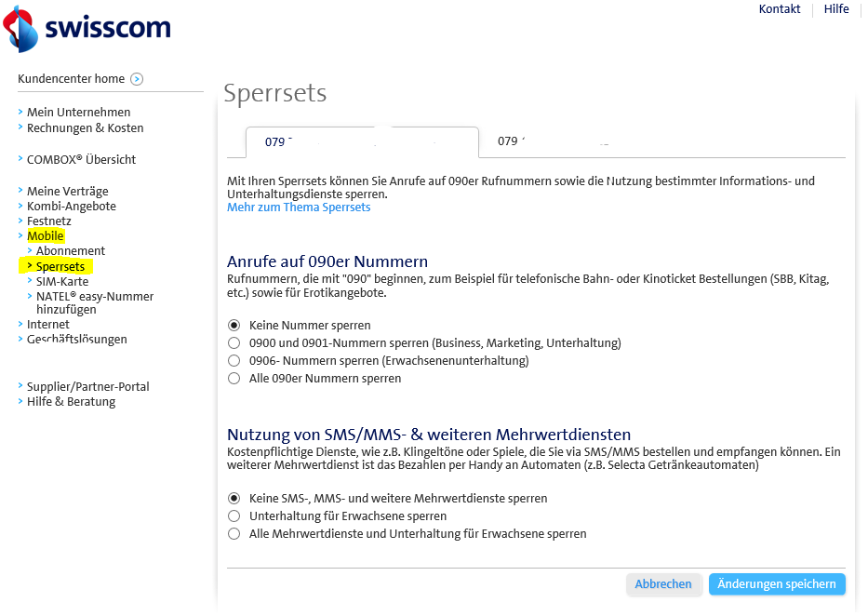Screen dimensions: 868x616
Task: Open Rechnungen & Kosten page
Action: pyautogui.click(x=85, y=128)
